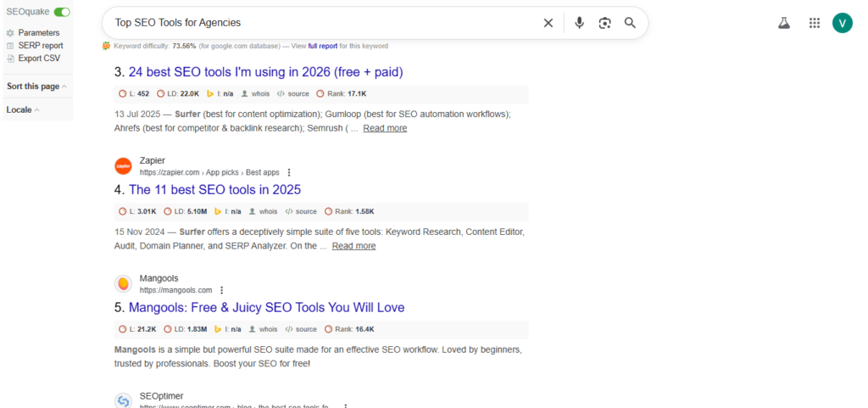The height and width of the screenshot is (408, 868).
Task: Open whois for Zapier result
Action: point(263,211)
